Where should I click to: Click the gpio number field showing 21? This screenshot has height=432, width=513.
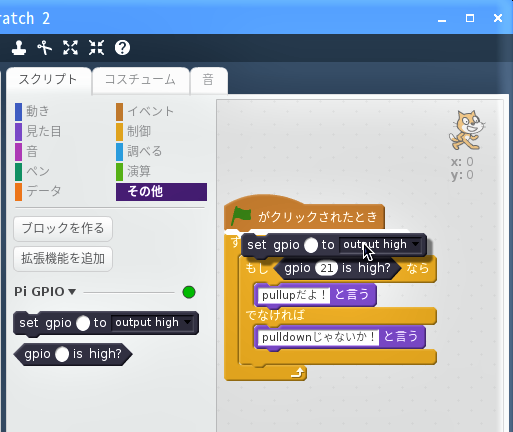(x=327, y=268)
